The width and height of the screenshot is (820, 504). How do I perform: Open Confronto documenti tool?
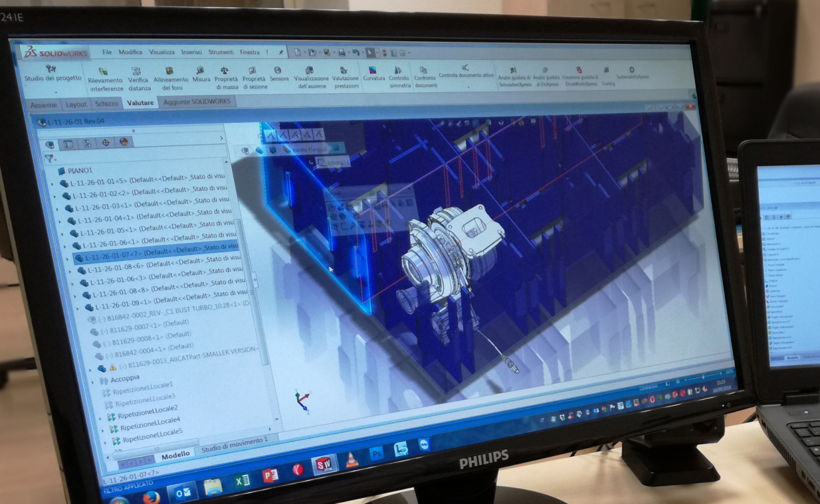425,77
